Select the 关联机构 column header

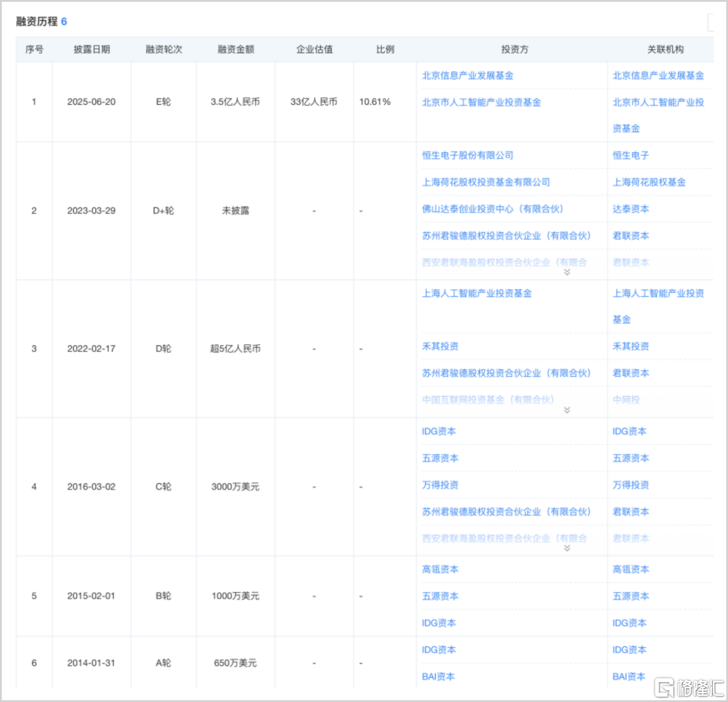666,49
